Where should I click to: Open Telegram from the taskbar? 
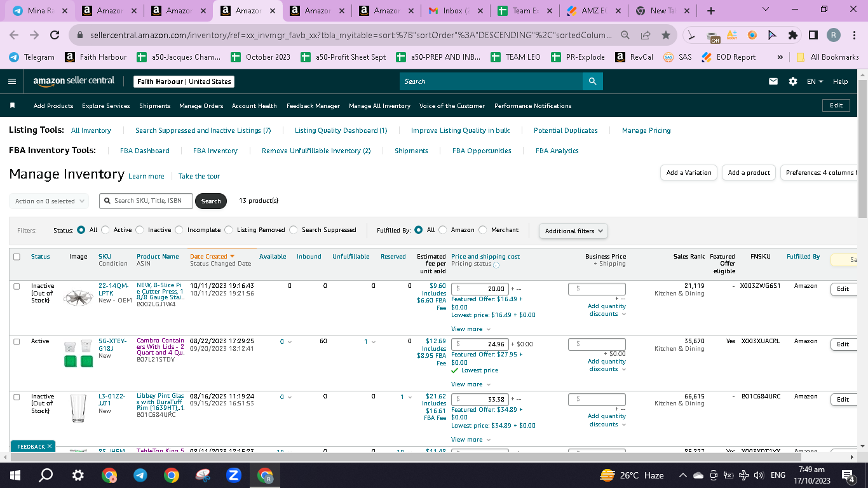coord(140,475)
